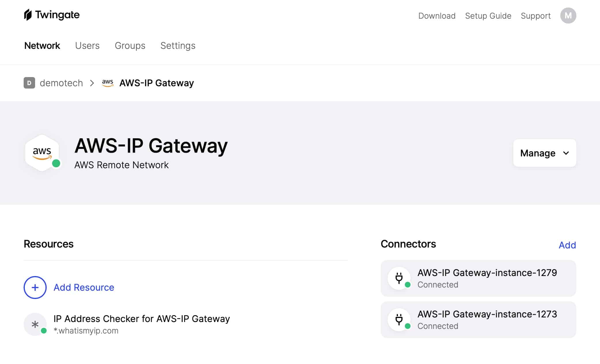Screen dimensions: 600x364
Task: Click the Connectors heading
Action: coord(408,244)
